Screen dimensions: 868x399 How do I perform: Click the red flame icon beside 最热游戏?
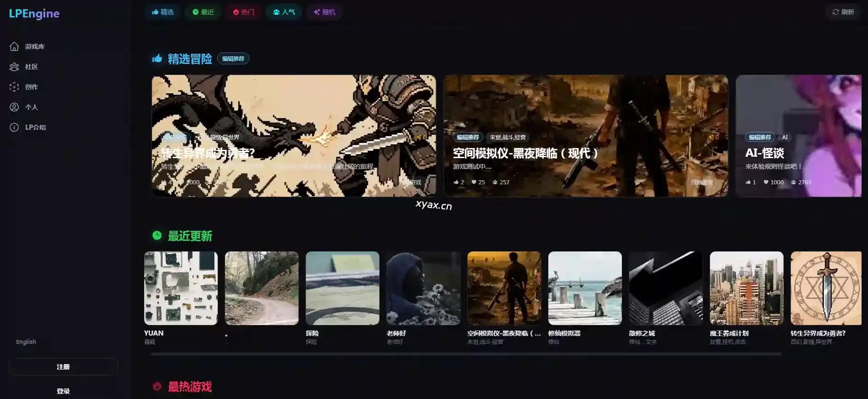tap(157, 387)
